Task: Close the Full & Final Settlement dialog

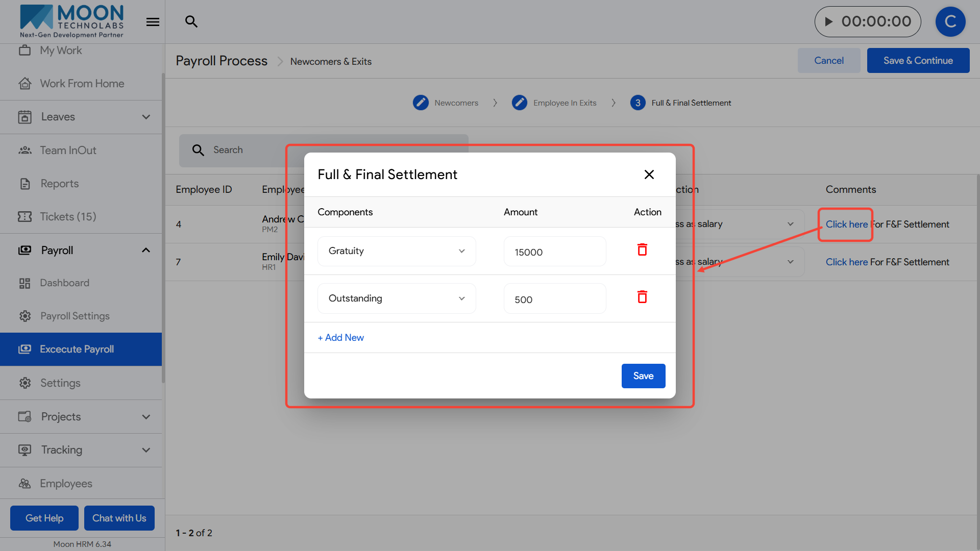Action: (649, 174)
